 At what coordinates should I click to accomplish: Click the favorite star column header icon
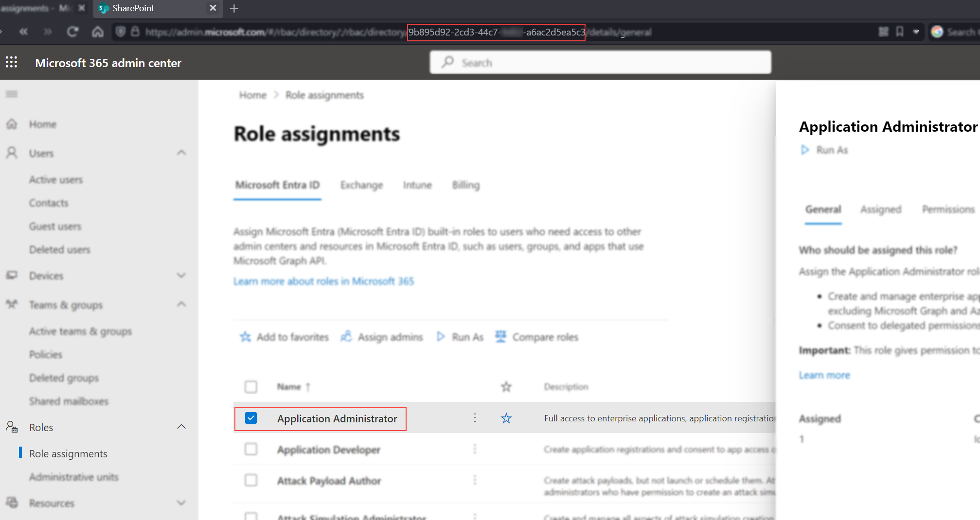[506, 387]
